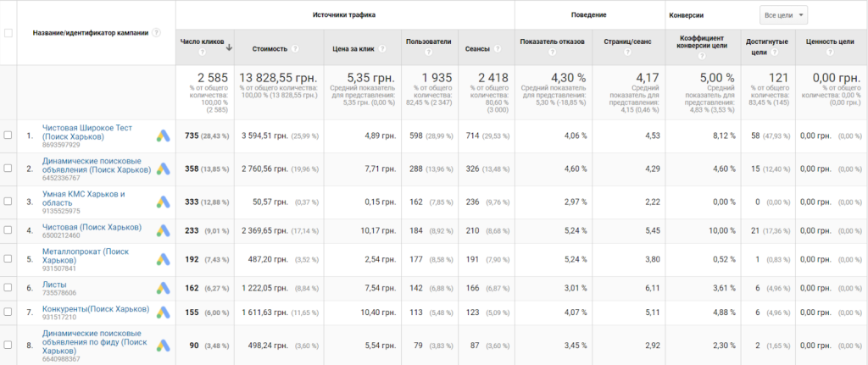
Task: Open Конкуренты(Поиск Харьков) link
Action: [96, 308]
